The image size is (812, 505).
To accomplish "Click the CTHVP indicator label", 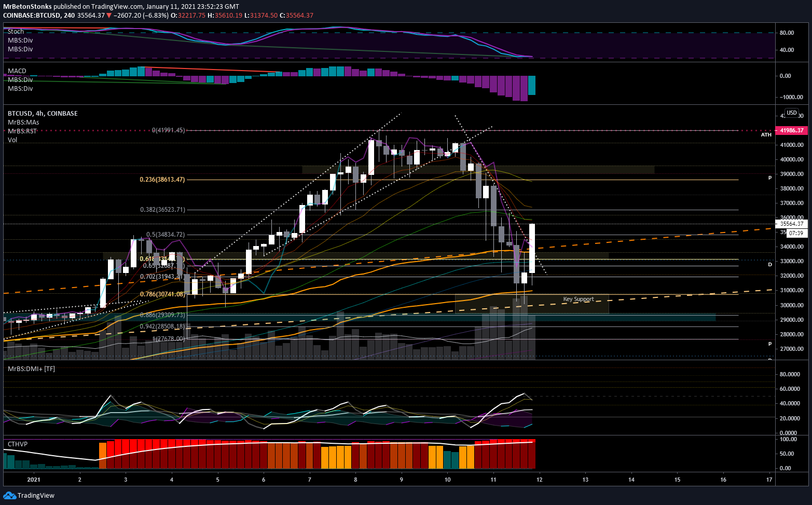I will [x=18, y=444].
